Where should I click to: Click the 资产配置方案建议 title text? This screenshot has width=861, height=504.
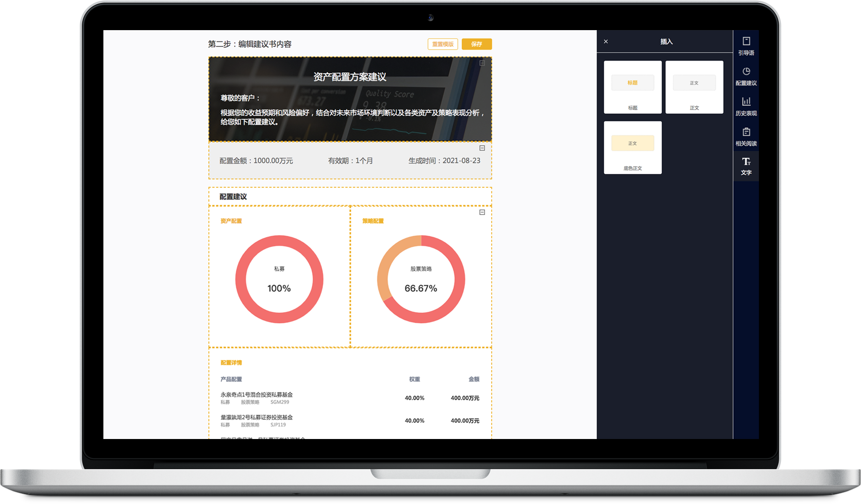350,77
